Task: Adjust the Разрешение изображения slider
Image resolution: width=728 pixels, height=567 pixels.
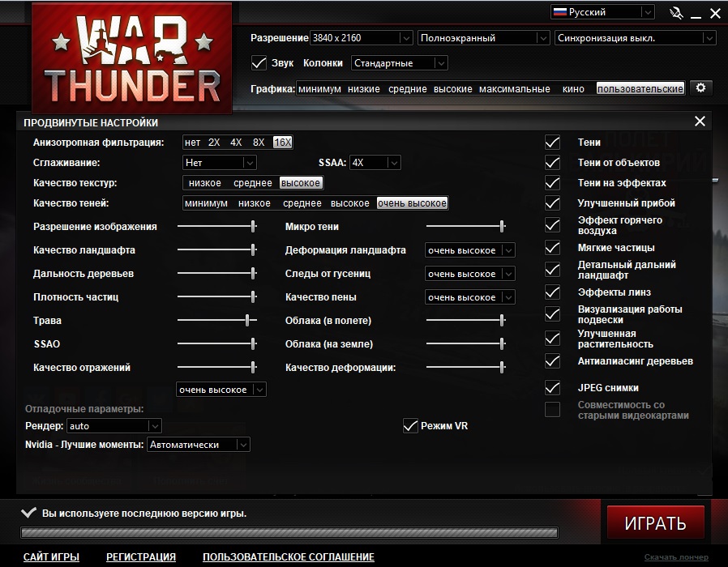Action: pyautogui.click(x=216, y=227)
